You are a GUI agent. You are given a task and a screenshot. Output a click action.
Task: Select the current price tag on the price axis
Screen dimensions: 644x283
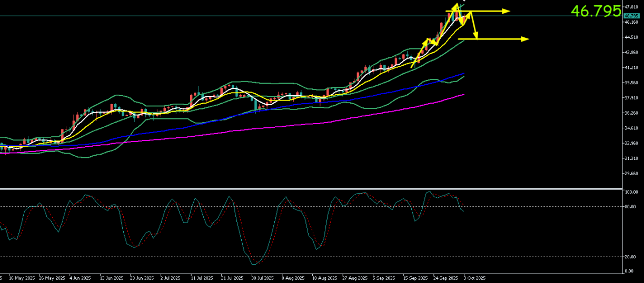pyautogui.click(x=631, y=16)
